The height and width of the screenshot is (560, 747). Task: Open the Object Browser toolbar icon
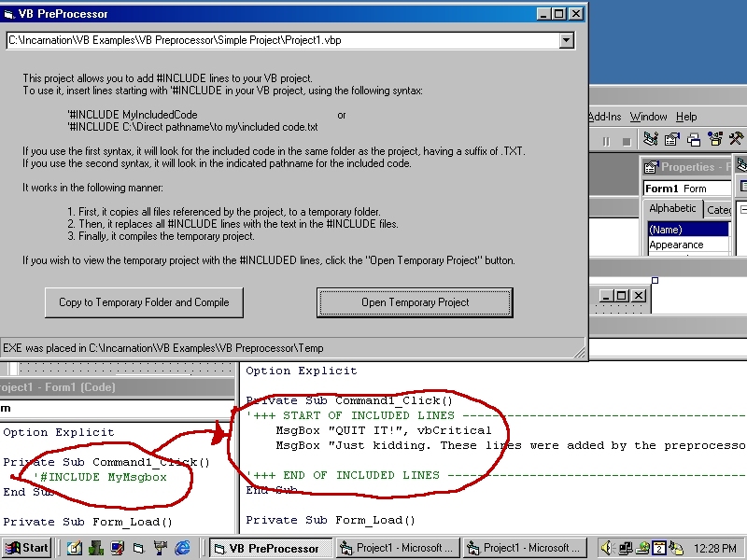tap(715, 140)
